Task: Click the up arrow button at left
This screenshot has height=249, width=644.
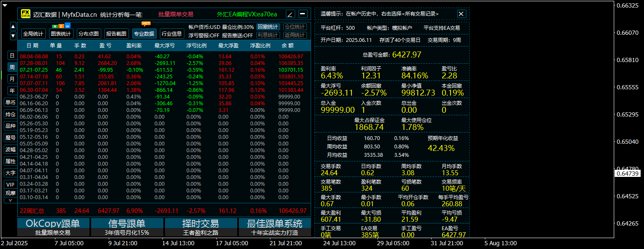Action: click(13, 27)
